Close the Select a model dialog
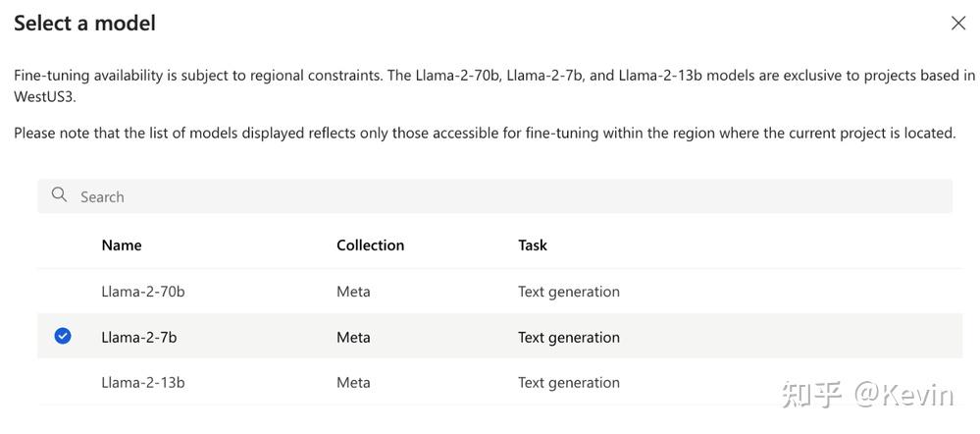This screenshot has width=980, height=434. coord(958,24)
